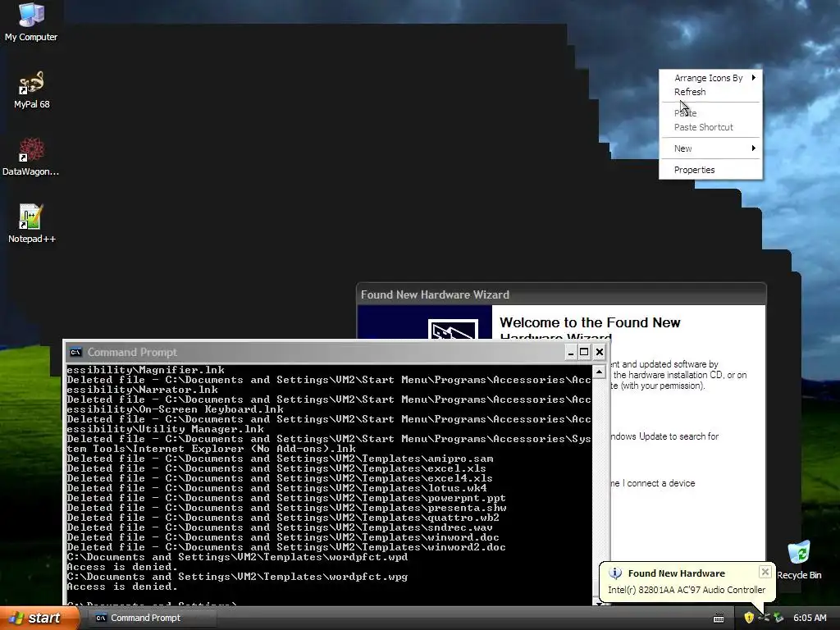This screenshot has width=840, height=630.
Task: Select grayed-out Paste in the context menu
Action: pyautogui.click(x=710, y=113)
